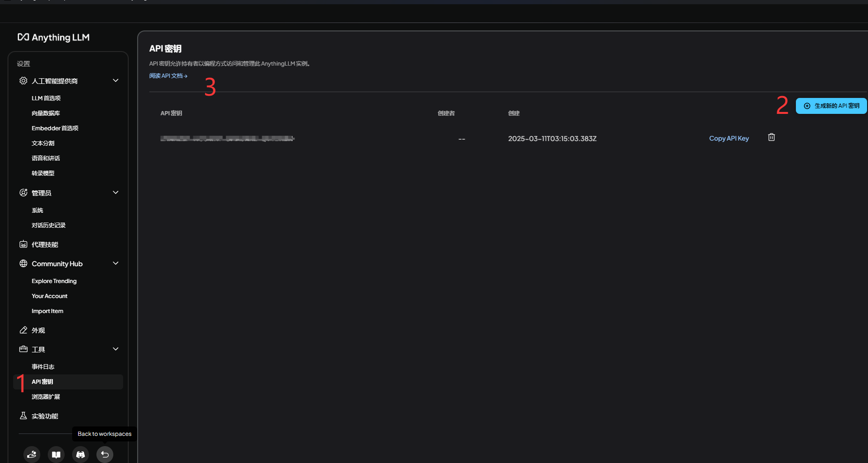Follow the 阅读 API 文档 link

tap(168, 76)
